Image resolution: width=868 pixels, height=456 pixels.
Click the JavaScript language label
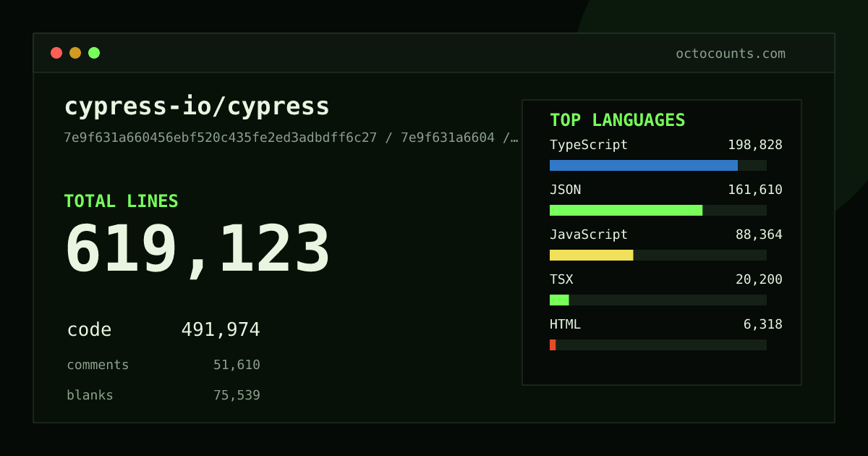coord(589,235)
